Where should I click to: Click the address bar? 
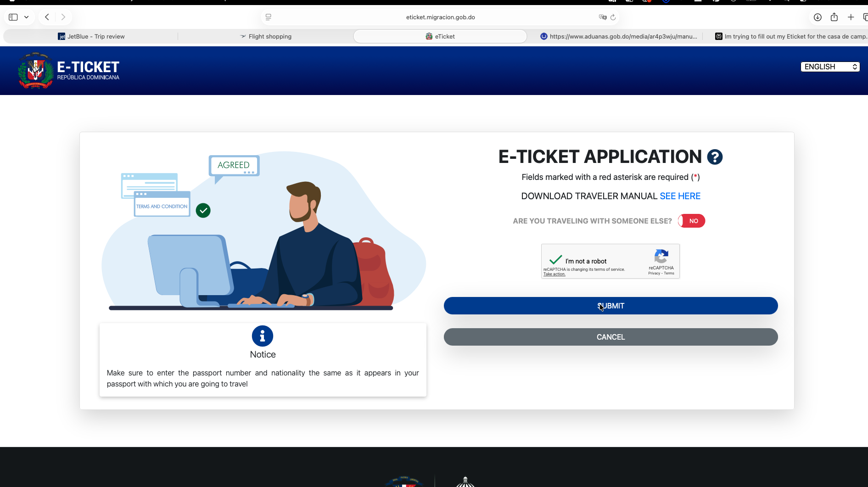[440, 17]
